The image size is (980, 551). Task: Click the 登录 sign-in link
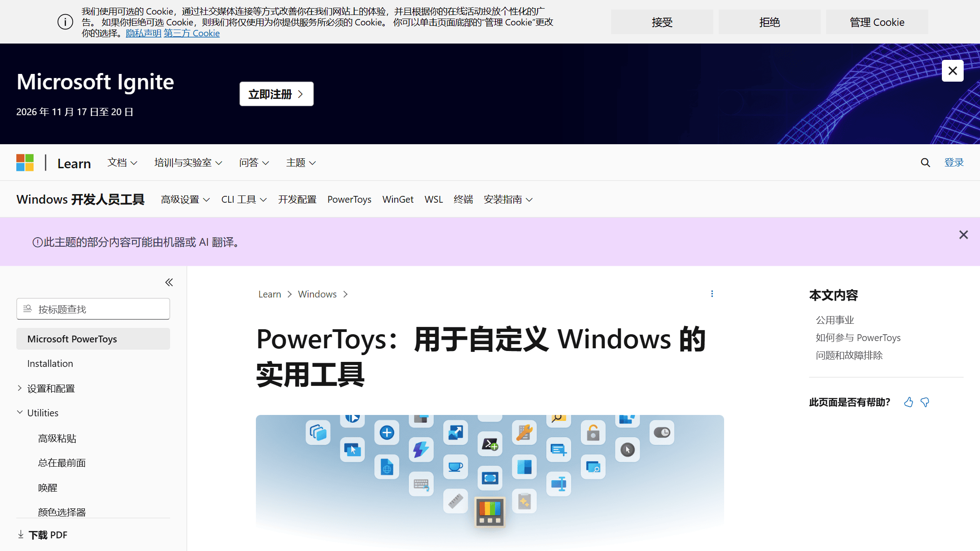coord(954,162)
